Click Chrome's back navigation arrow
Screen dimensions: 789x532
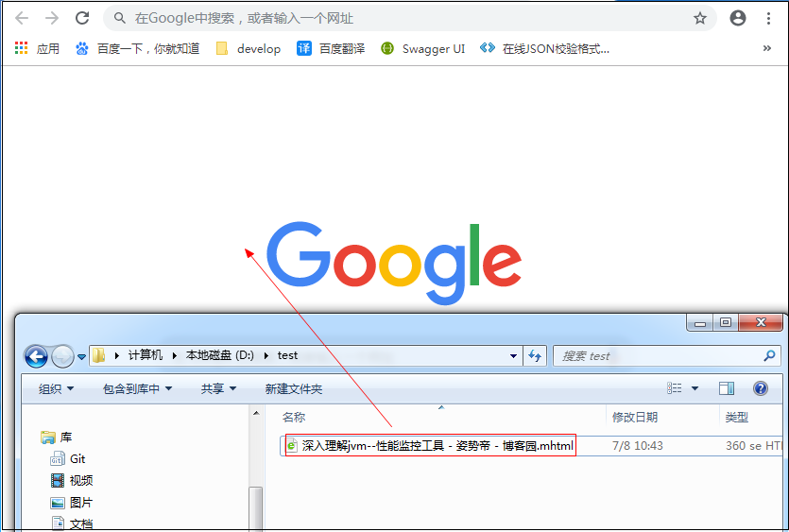(22, 19)
